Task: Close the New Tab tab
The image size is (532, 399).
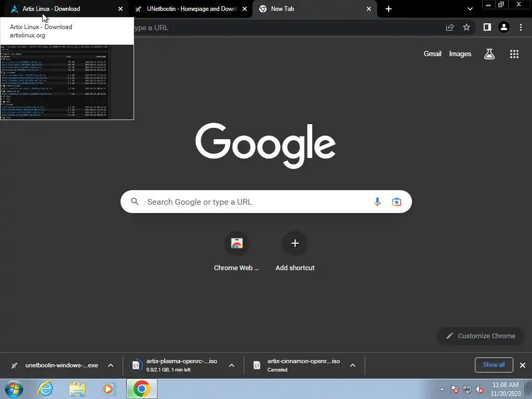Action: [x=369, y=9]
